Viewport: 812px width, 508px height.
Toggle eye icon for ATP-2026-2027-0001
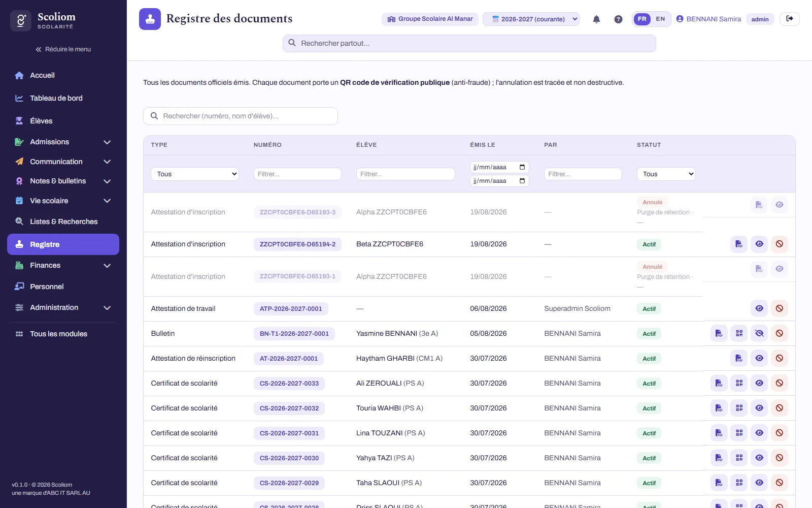point(759,308)
